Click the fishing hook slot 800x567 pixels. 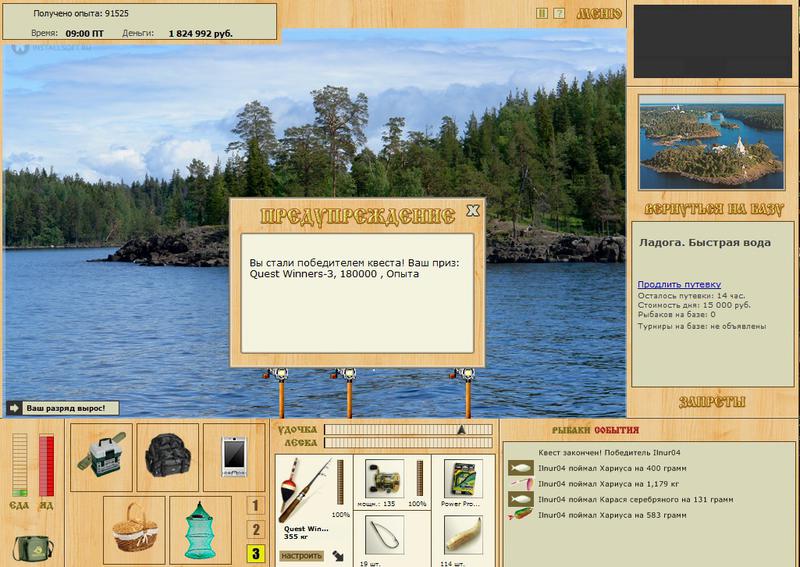[384, 540]
